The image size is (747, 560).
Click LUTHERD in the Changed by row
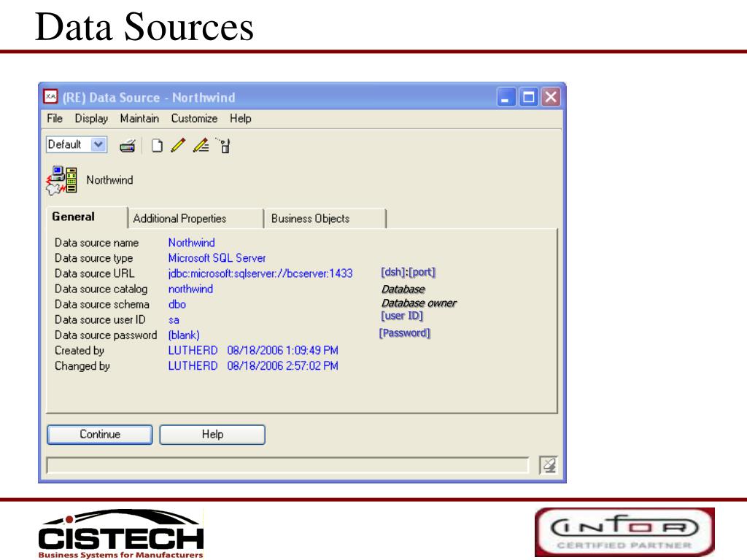(193, 366)
